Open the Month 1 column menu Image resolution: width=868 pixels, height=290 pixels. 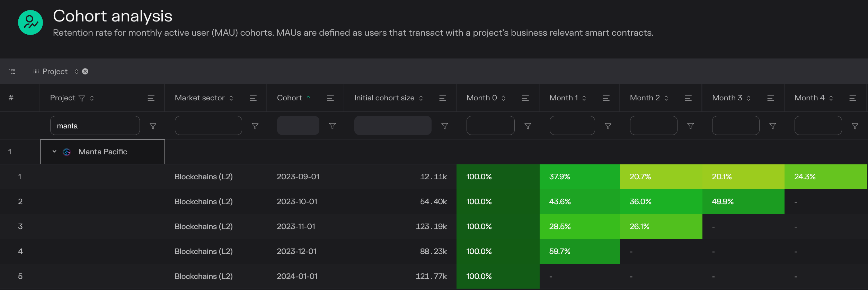pyautogui.click(x=606, y=98)
